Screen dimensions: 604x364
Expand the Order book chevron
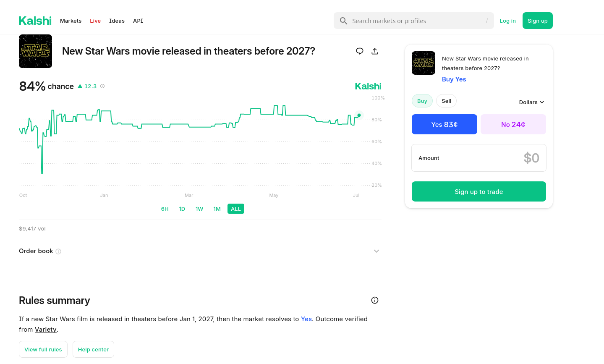click(377, 251)
